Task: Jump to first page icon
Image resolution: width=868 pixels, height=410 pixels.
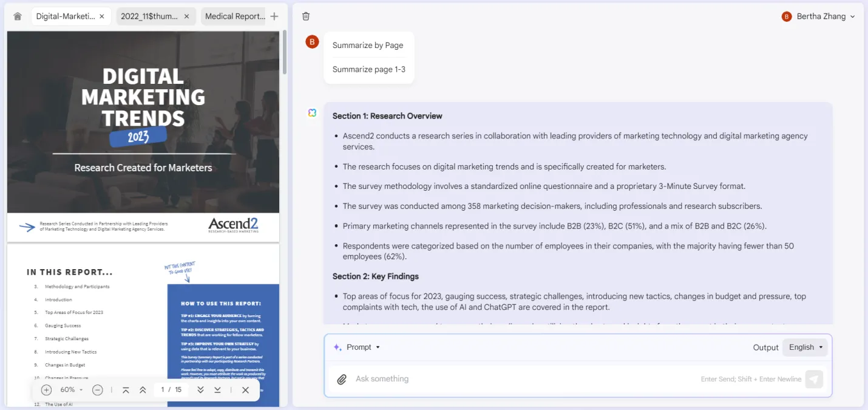Action: [x=126, y=390]
